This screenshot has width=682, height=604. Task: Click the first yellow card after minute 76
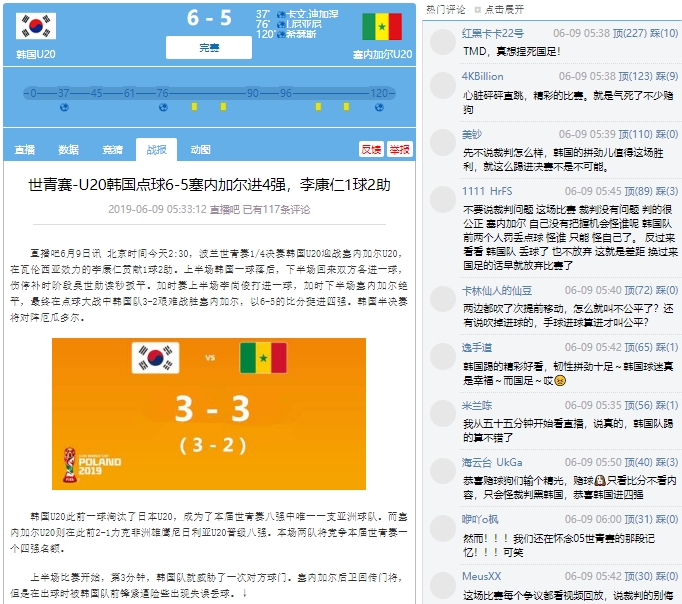click(x=194, y=107)
